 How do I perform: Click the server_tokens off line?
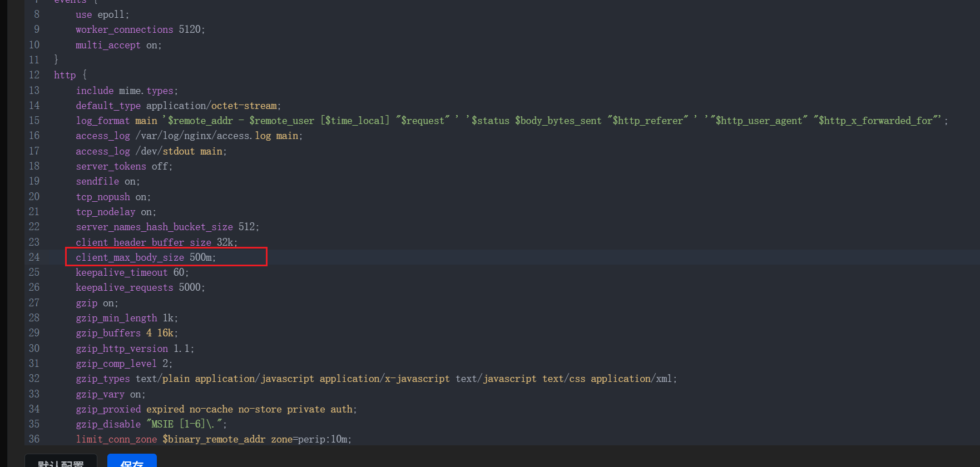[124, 166]
